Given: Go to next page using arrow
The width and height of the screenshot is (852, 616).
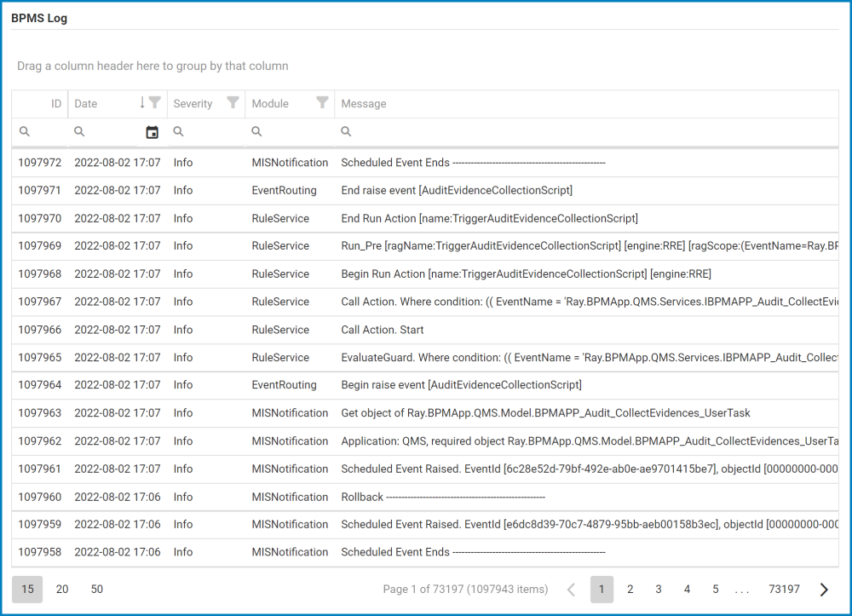Looking at the screenshot, I should (x=824, y=590).
